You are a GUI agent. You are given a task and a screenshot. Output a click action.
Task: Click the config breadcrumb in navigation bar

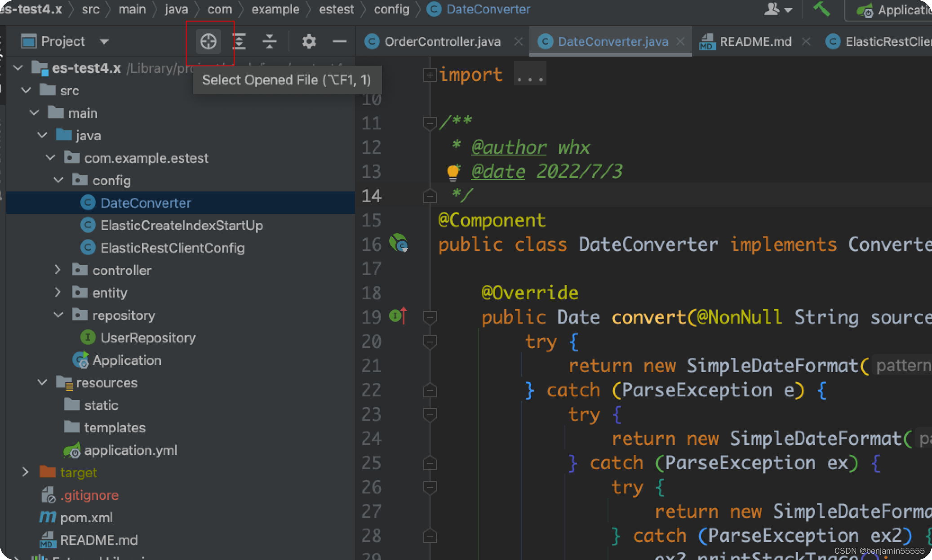pyautogui.click(x=391, y=9)
